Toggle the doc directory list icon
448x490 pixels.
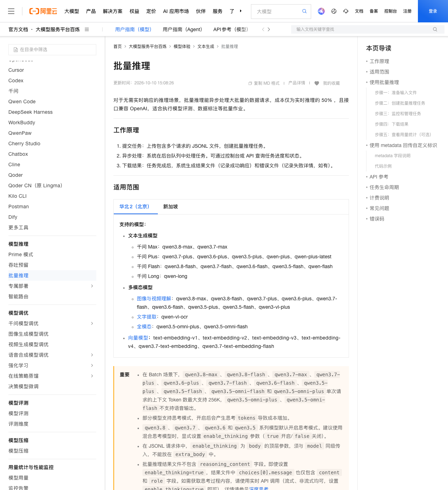tap(87, 29)
